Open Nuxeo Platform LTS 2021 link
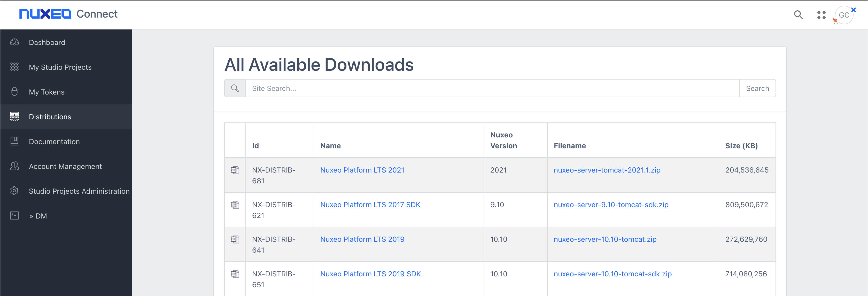 (x=362, y=170)
